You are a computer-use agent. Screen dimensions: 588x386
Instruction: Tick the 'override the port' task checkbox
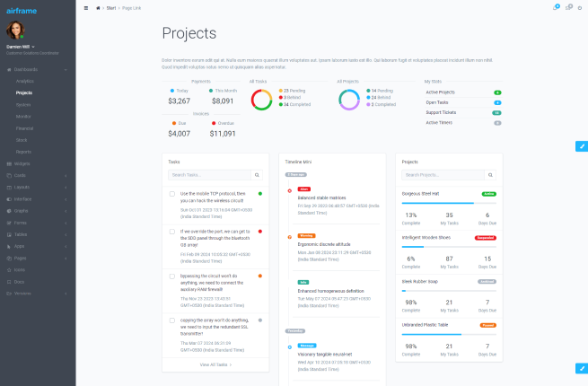pos(172,231)
